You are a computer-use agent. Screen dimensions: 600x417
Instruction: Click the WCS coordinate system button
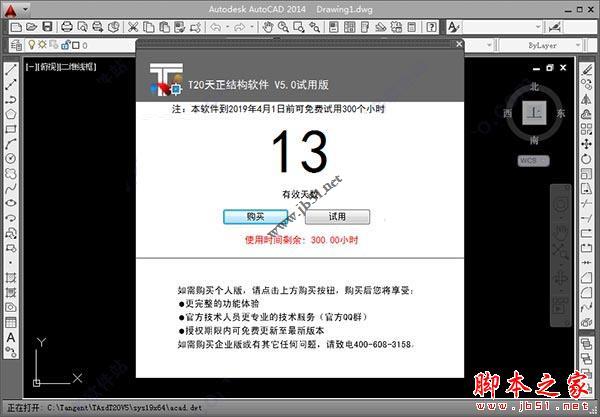(533, 161)
